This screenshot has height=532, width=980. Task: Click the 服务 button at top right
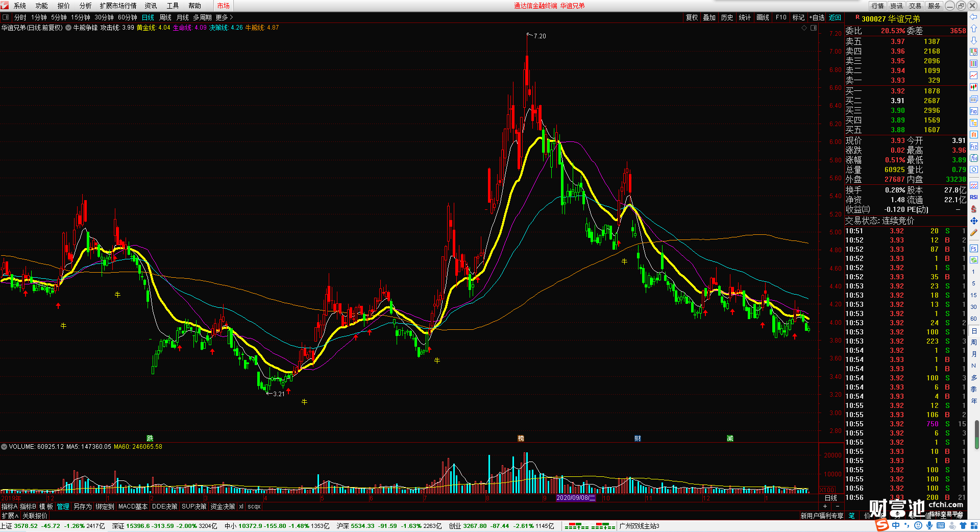coord(934,6)
